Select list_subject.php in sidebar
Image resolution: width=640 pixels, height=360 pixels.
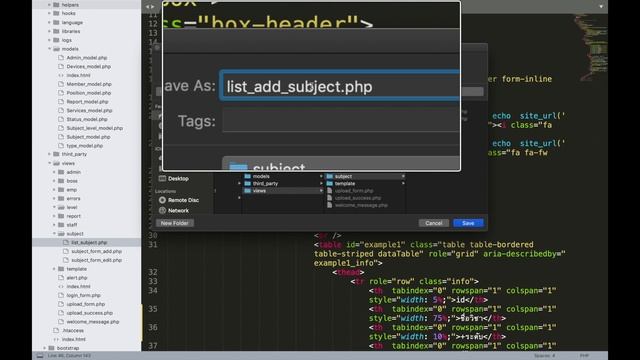[x=89, y=242]
